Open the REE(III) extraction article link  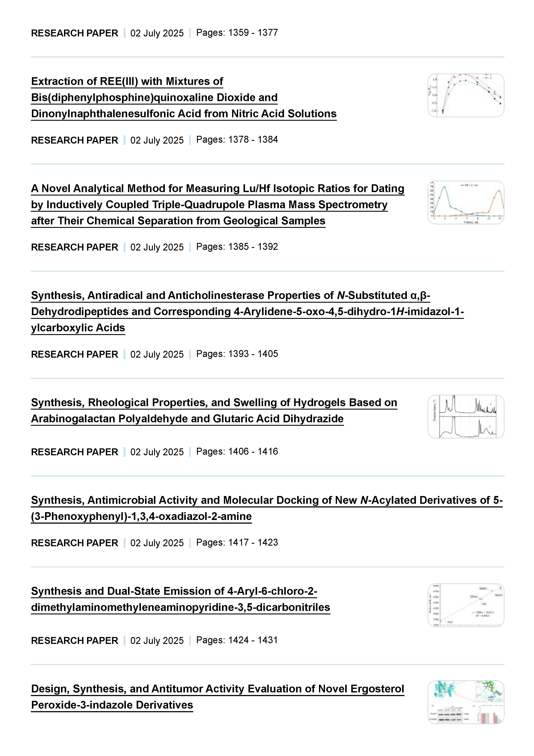pos(183,97)
